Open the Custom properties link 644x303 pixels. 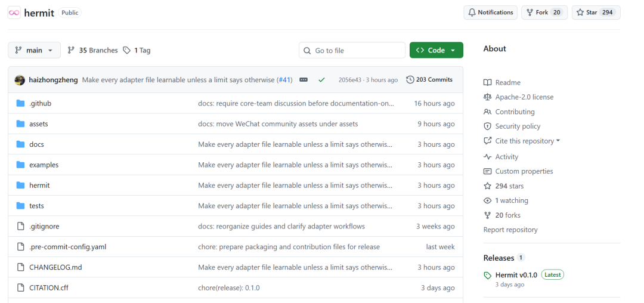tap(518, 171)
